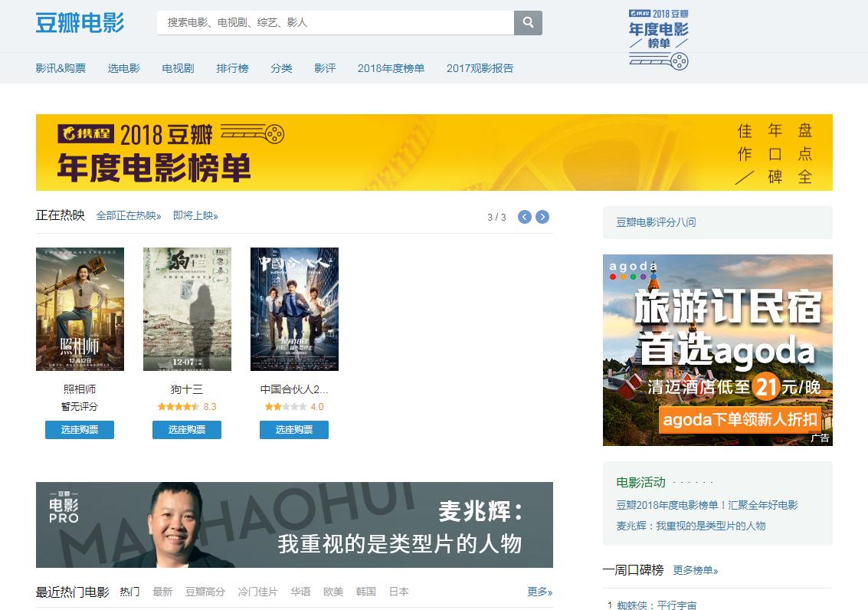Go back with the left carousel arrow

525,217
